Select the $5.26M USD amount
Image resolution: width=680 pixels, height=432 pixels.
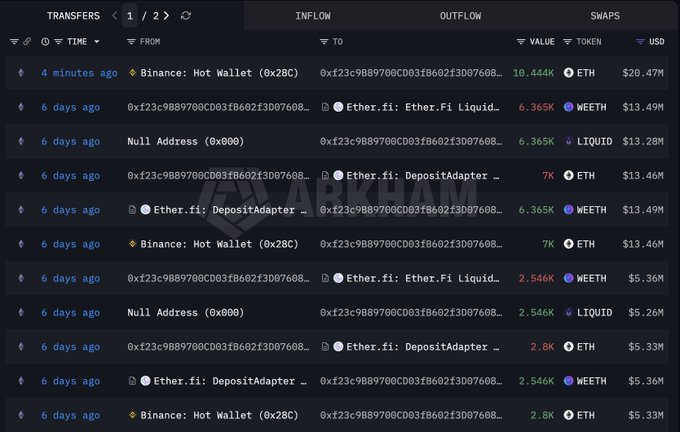click(x=646, y=313)
